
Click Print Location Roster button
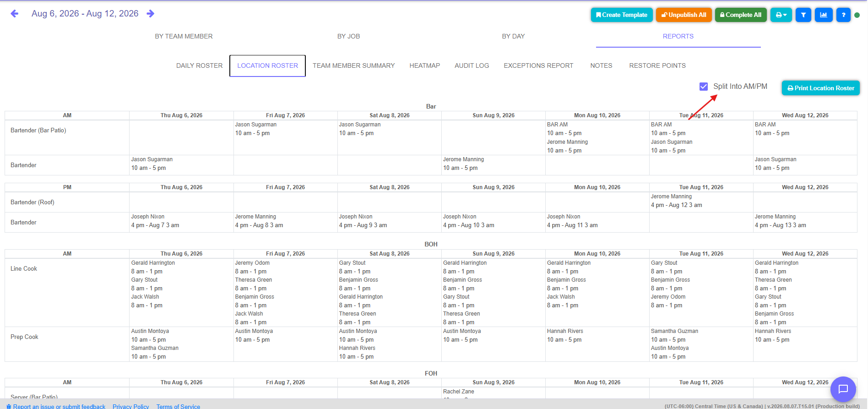click(821, 88)
